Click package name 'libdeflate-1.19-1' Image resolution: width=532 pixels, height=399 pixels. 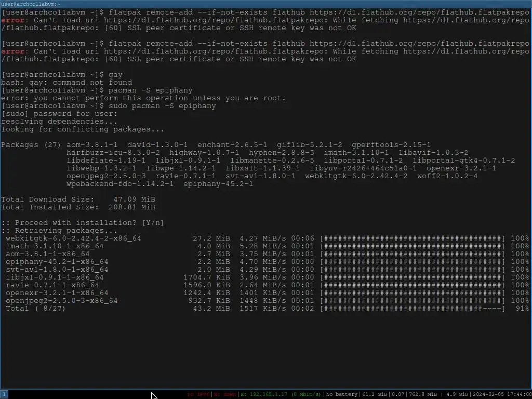click(106, 161)
